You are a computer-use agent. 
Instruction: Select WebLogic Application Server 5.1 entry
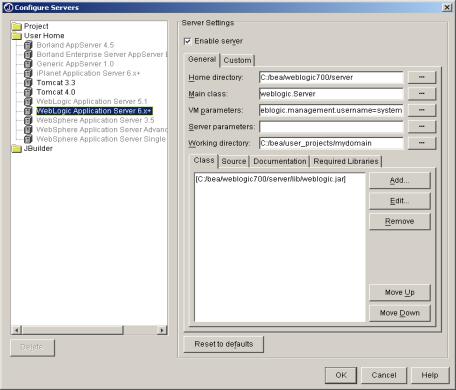click(92, 101)
